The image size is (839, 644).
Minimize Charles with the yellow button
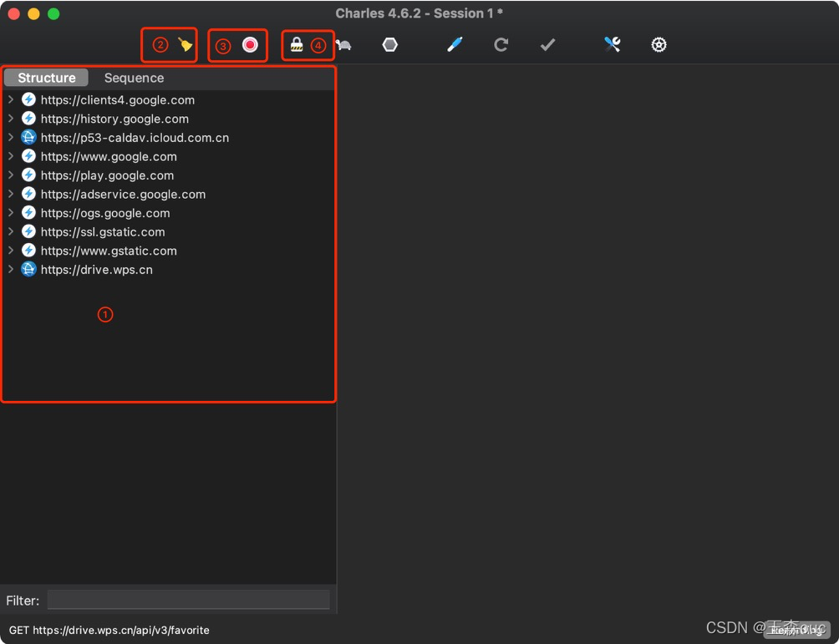click(x=33, y=14)
